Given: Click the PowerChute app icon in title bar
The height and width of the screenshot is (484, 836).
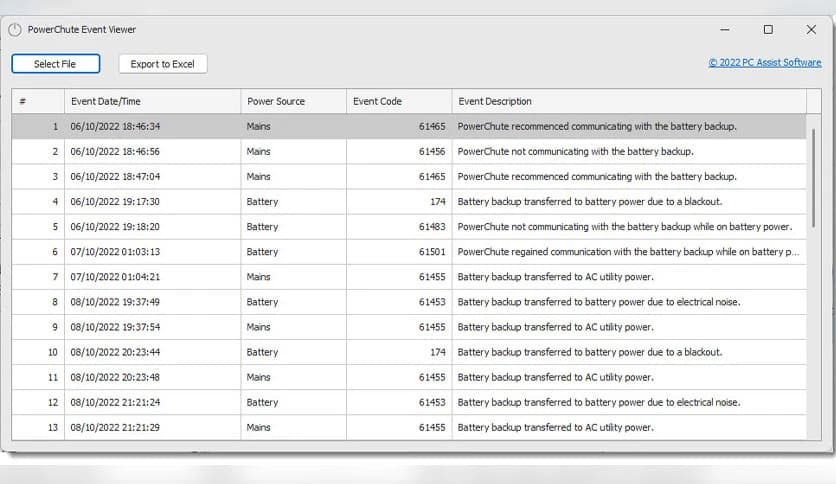Looking at the screenshot, I should (x=15, y=30).
